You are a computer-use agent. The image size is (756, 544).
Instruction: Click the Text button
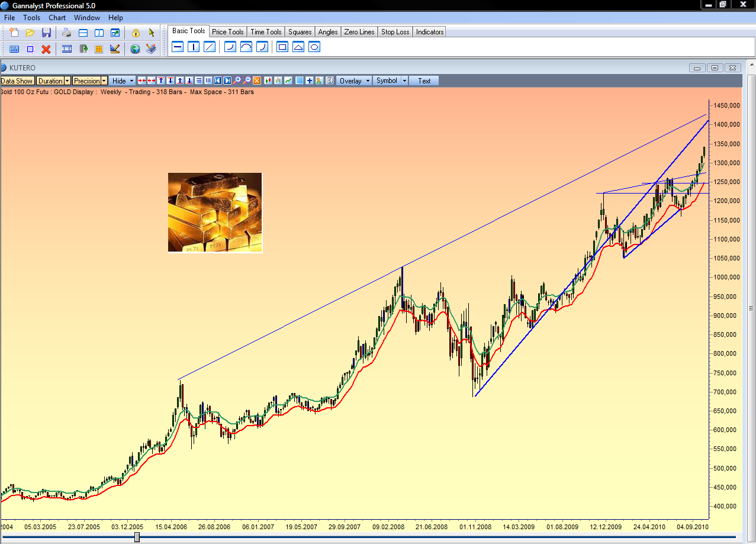tap(424, 81)
